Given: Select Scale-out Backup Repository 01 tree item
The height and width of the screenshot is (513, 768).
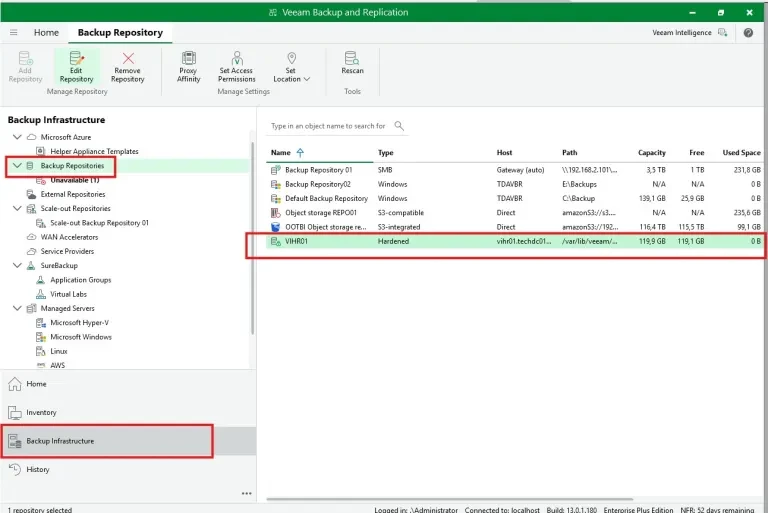Looking at the screenshot, I should [99, 223].
